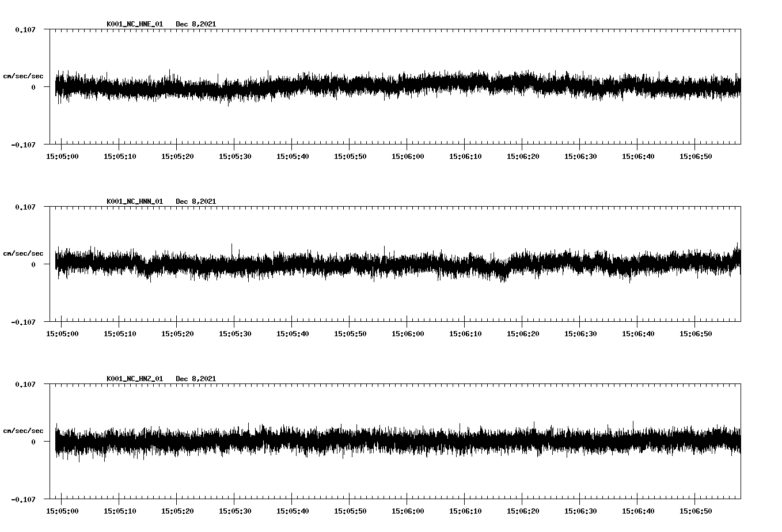The height and width of the screenshot is (532, 782).
Task: Click 15:06:00 time label on HNZ plot
Action: point(408,511)
